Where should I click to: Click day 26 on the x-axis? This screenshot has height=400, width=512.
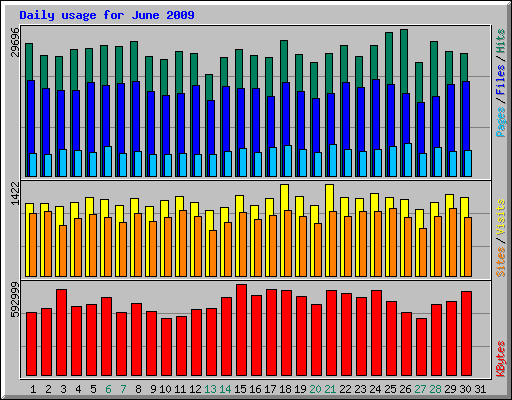click(405, 389)
